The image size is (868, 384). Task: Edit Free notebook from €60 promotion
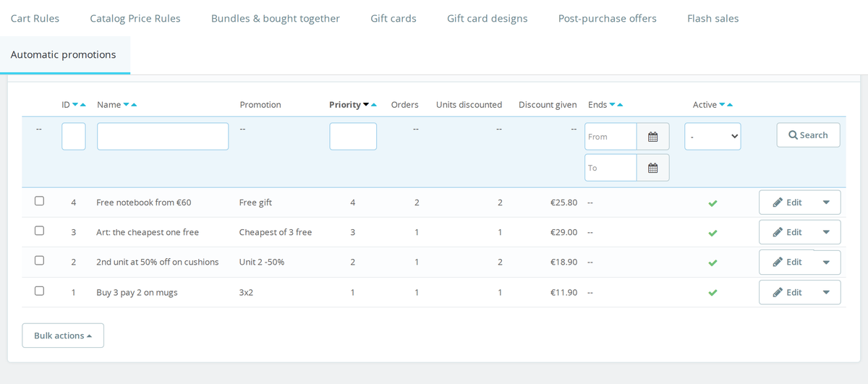click(x=786, y=202)
